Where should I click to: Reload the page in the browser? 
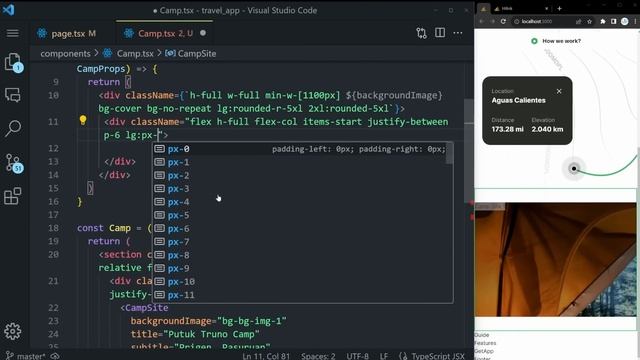[503, 21]
